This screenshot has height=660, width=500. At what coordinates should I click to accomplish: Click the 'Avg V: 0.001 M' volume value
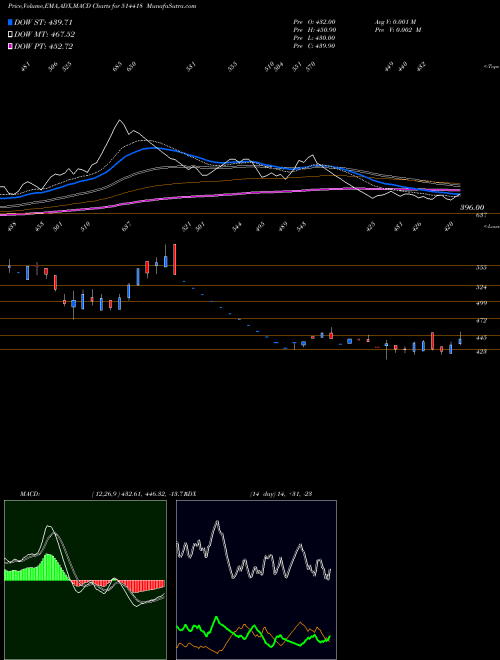tap(395, 22)
